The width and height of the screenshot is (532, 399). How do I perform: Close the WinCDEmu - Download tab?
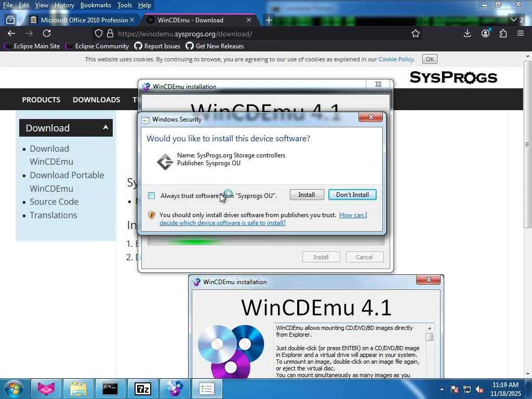[249, 20]
